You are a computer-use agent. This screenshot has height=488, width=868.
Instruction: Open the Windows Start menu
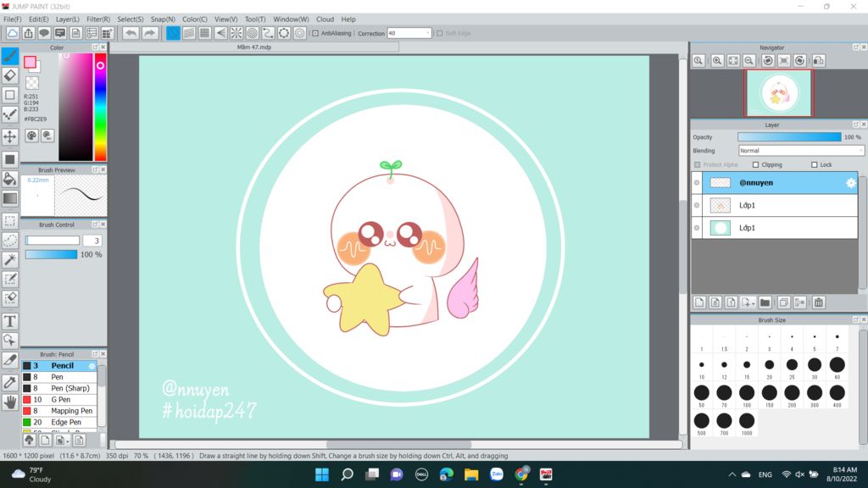click(321, 474)
